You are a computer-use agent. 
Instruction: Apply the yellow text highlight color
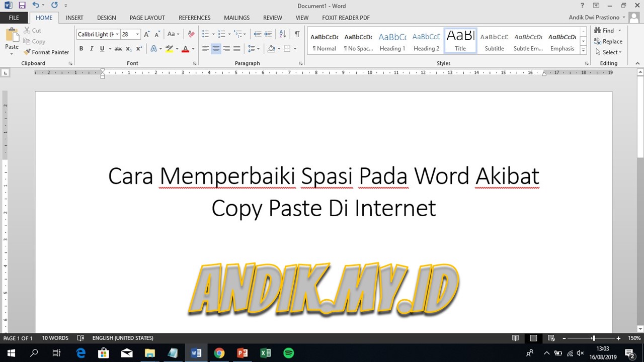(169, 49)
